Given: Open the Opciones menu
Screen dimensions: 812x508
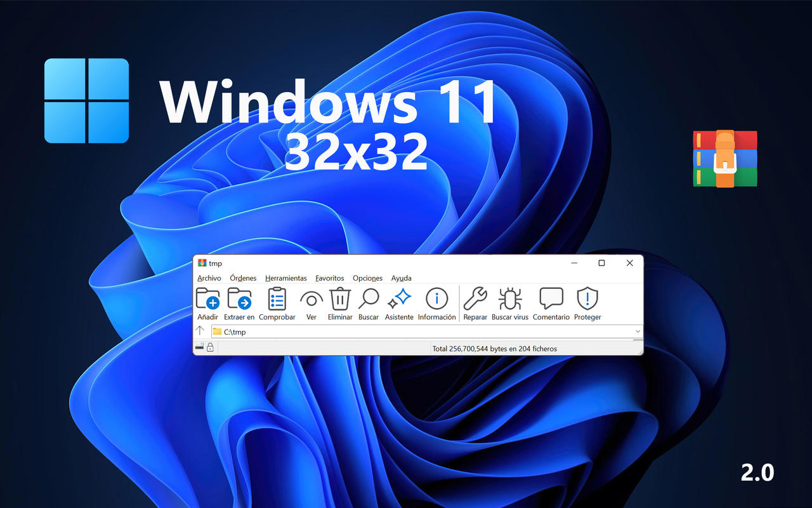Looking at the screenshot, I should (x=368, y=278).
